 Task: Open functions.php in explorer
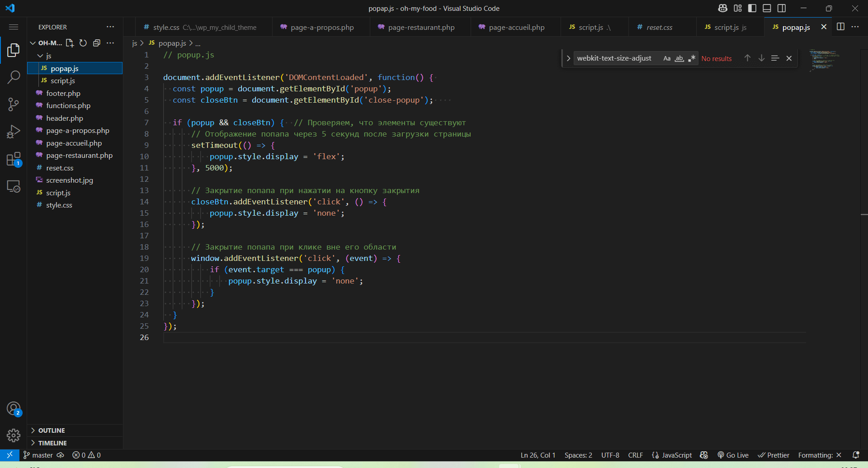click(x=75, y=105)
